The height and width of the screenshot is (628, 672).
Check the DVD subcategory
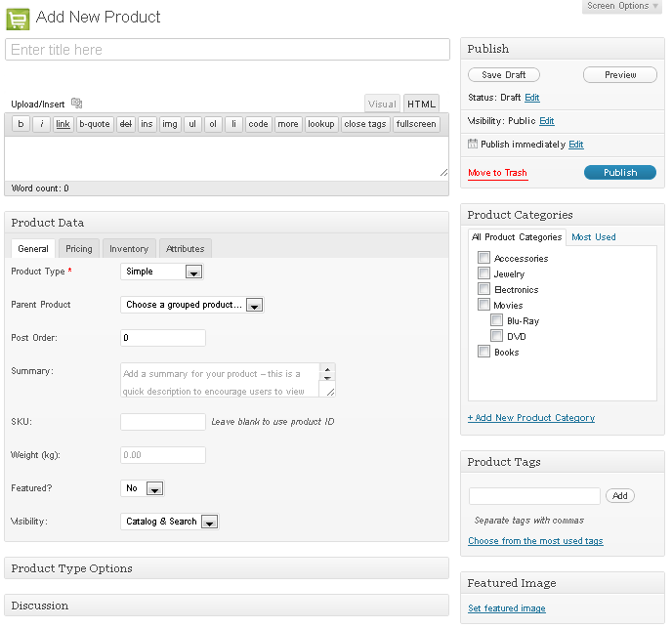pos(497,336)
